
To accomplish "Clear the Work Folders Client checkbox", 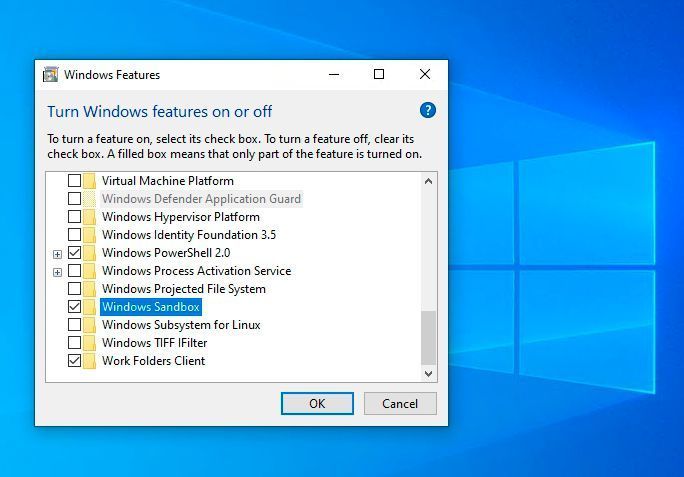I will tap(75, 360).
